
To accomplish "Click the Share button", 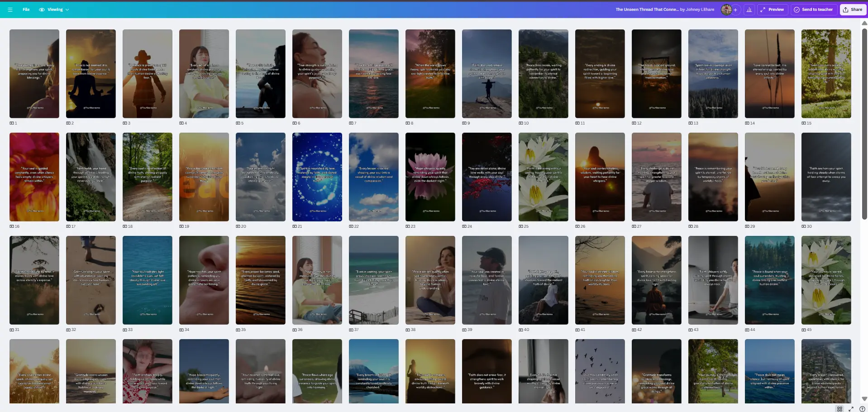I will [x=853, y=10].
